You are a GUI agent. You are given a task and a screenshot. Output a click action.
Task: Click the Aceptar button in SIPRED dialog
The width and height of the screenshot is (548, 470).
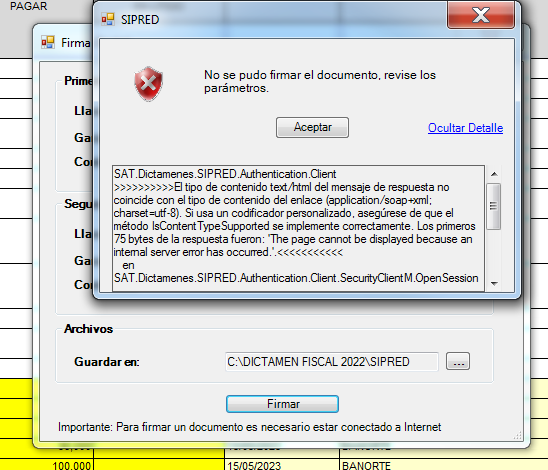[x=312, y=127]
